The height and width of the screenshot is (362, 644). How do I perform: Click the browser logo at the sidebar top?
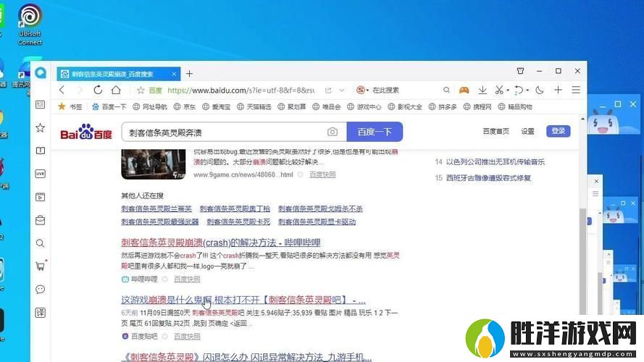click(41, 73)
